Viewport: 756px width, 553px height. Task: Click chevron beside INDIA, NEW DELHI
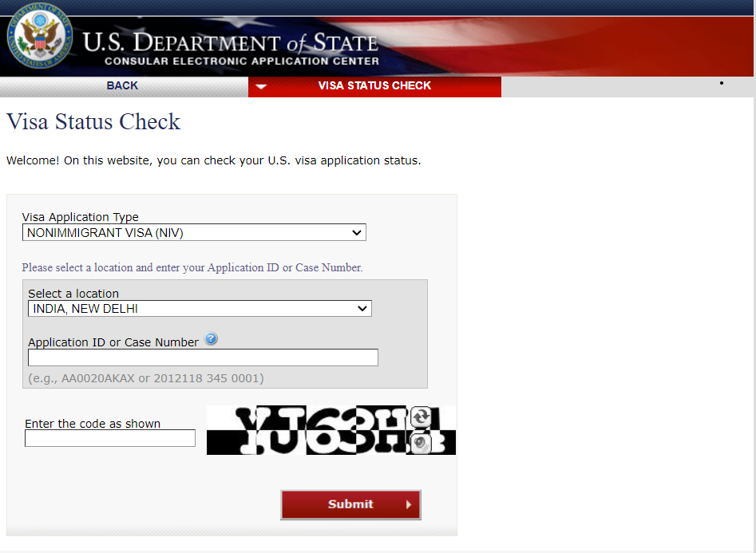pos(362,309)
